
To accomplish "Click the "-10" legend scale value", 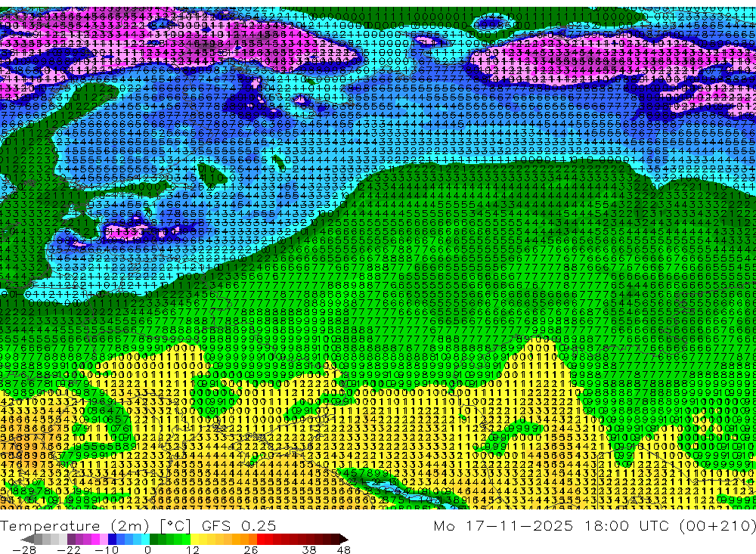I will point(107,549).
